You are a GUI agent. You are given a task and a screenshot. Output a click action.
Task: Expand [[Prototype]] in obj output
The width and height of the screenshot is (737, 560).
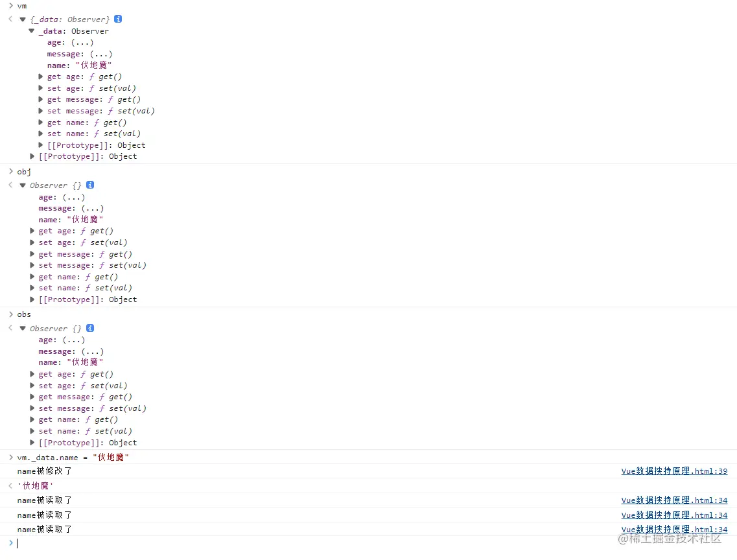pyautogui.click(x=32, y=299)
